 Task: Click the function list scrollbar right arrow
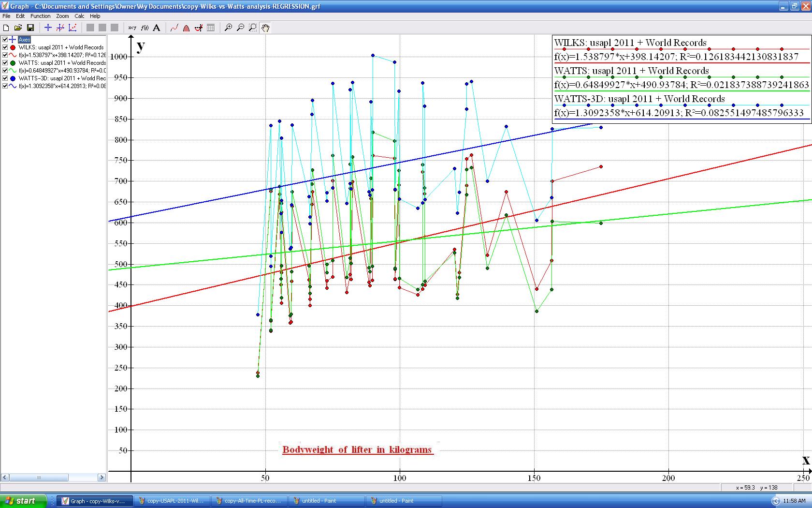point(101,478)
